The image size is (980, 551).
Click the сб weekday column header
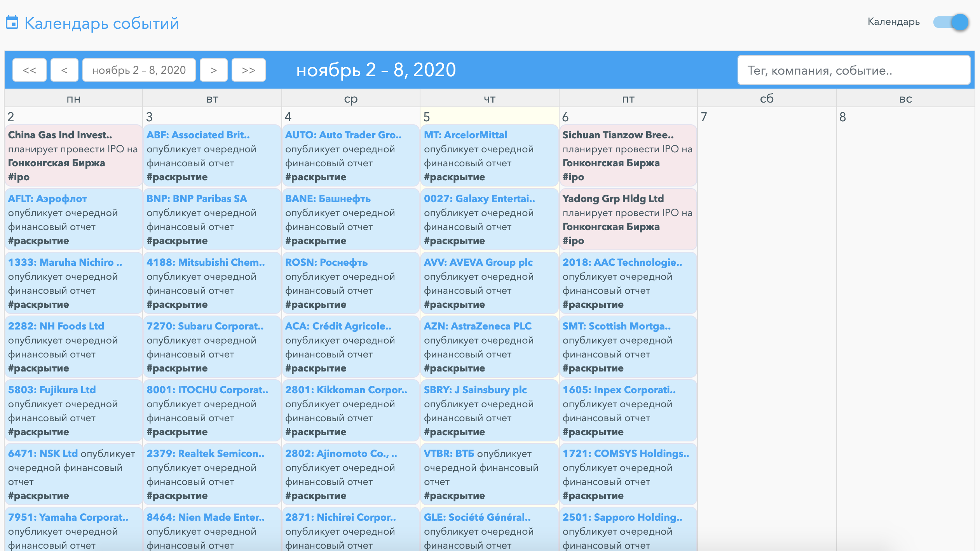tap(767, 99)
